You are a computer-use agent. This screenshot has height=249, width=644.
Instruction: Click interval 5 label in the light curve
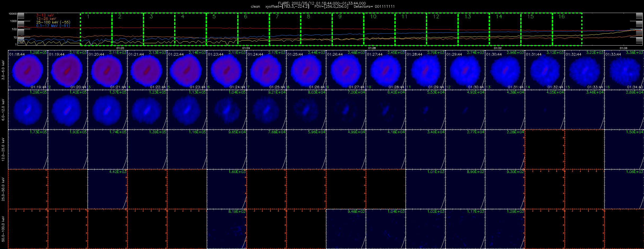(214, 16)
